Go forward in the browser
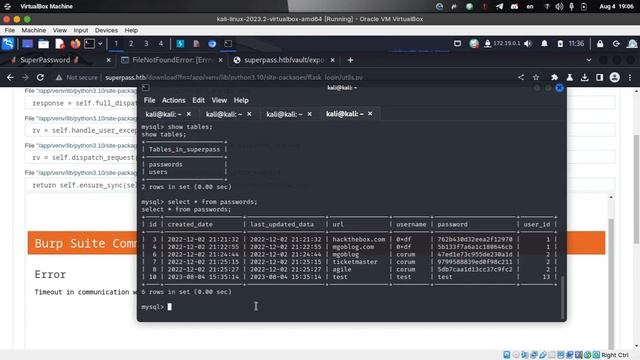The image size is (640, 360). (x=25, y=77)
